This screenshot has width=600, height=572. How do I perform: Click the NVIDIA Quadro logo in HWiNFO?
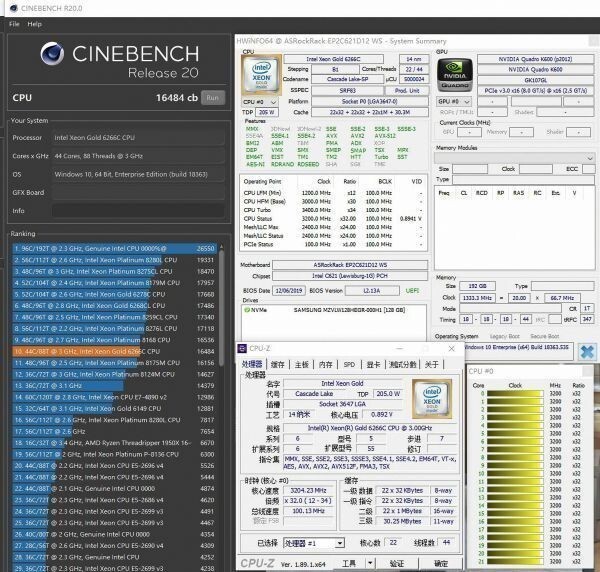click(455, 75)
